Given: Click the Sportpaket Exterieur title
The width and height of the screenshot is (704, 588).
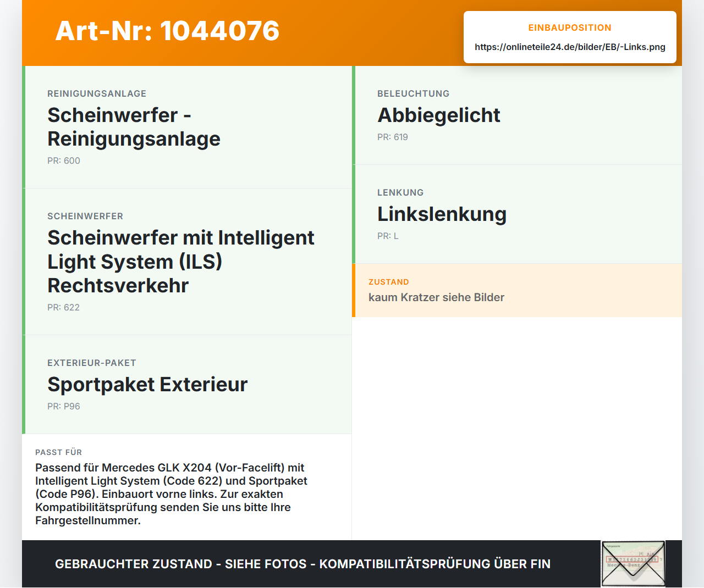Looking at the screenshot, I should tap(147, 384).
